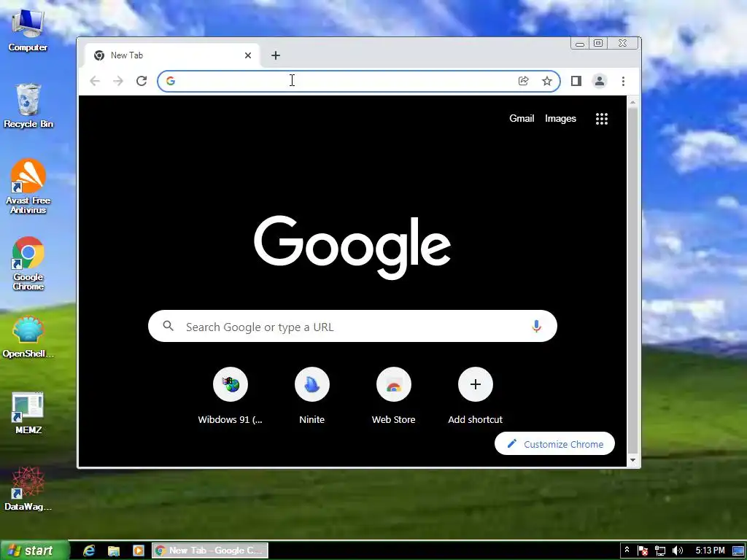Click the volume speaker tray icon
This screenshot has width=747, height=560.
[678, 551]
